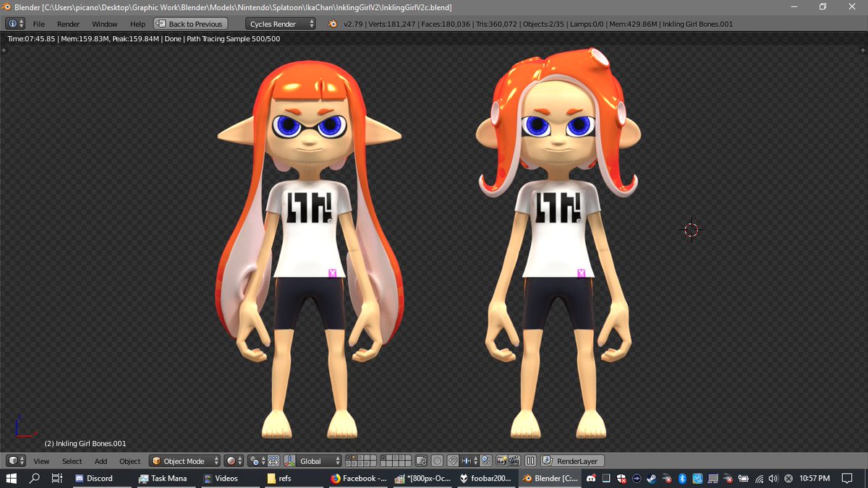The width and height of the screenshot is (868, 488).
Task: Open the snap element type dropdown
Action: pos(469,461)
